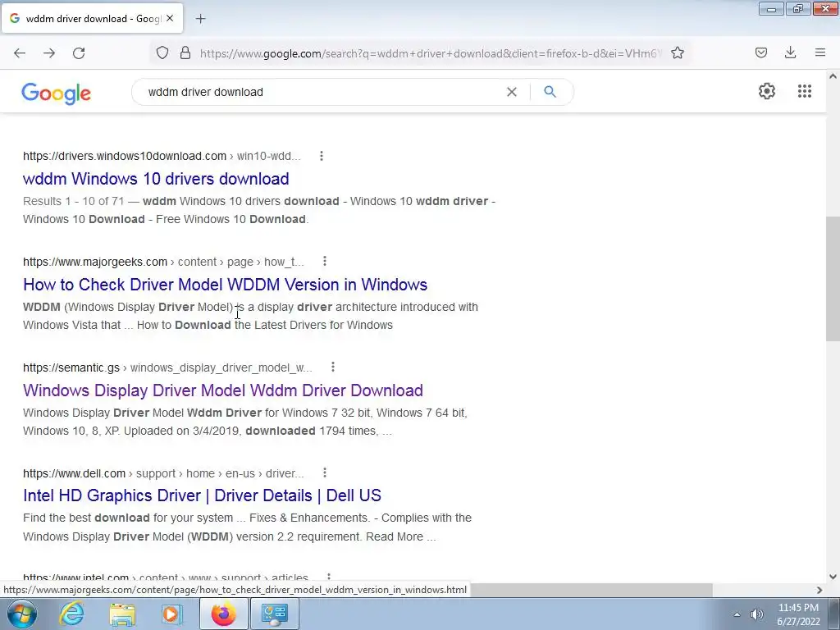
Task: Reload the current page
Action: click(79, 53)
